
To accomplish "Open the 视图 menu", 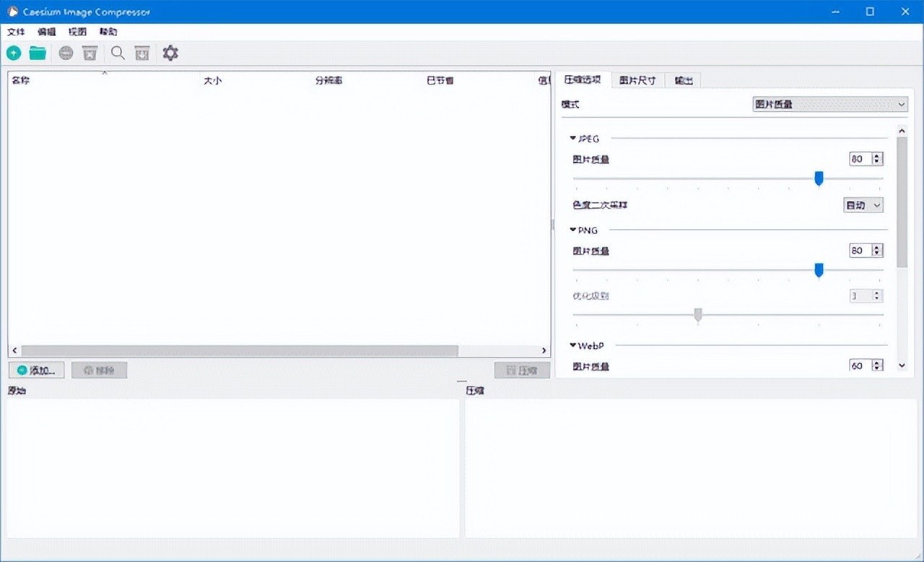I will (77, 32).
